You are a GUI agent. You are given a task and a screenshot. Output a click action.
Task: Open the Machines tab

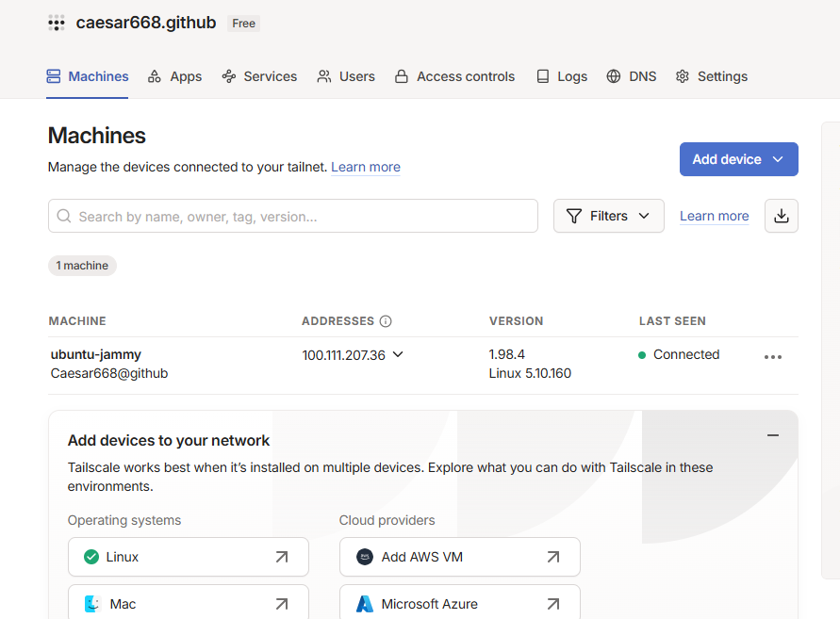[88, 76]
